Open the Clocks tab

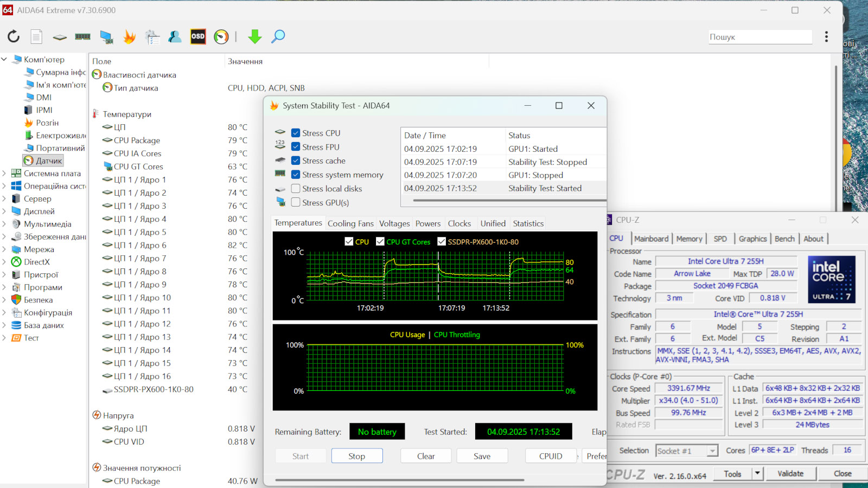click(x=459, y=223)
